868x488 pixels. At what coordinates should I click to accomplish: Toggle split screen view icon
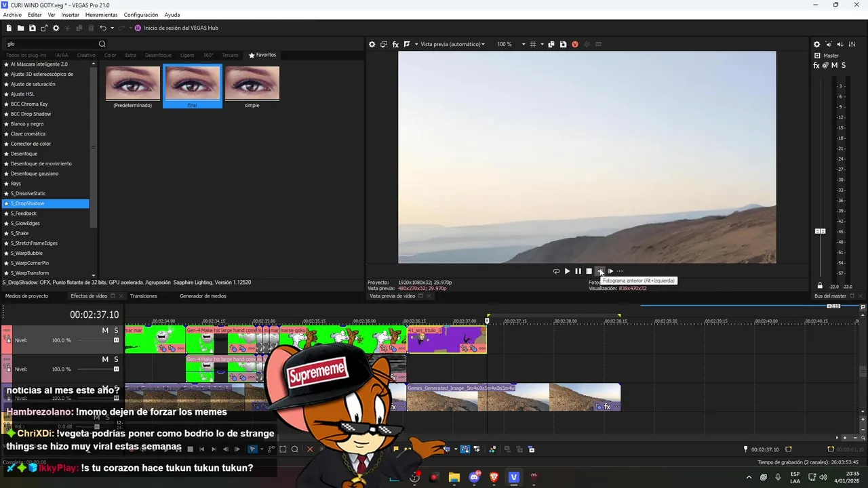coord(407,44)
